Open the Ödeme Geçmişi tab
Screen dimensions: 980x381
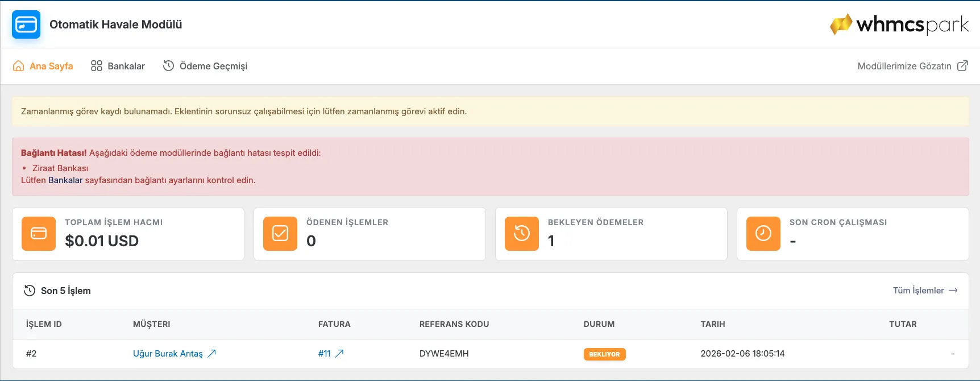(205, 66)
